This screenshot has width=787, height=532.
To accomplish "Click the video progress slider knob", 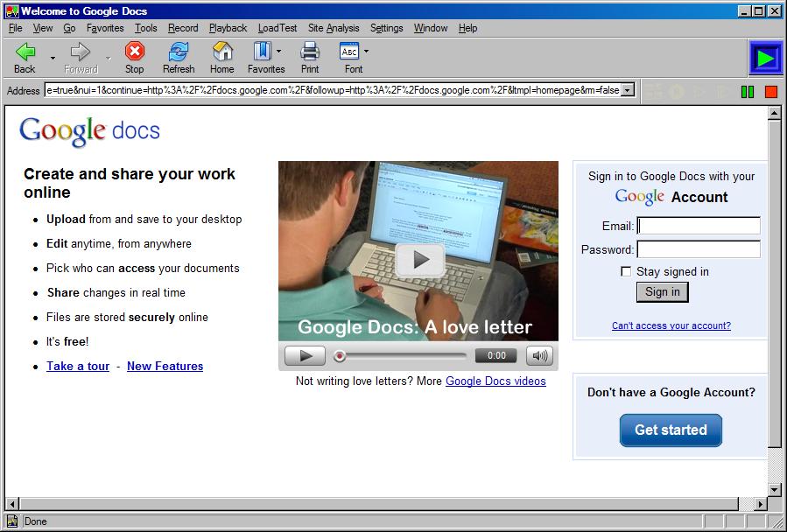I will coord(340,356).
